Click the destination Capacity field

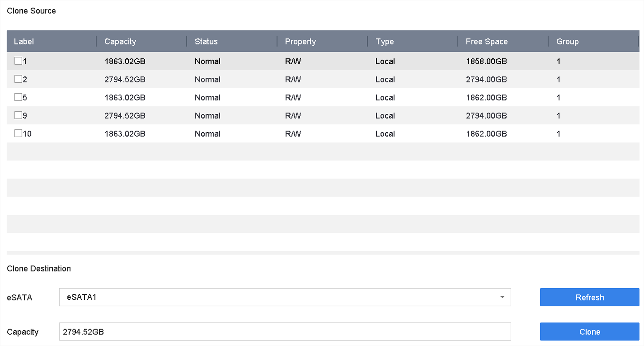coord(285,332)
